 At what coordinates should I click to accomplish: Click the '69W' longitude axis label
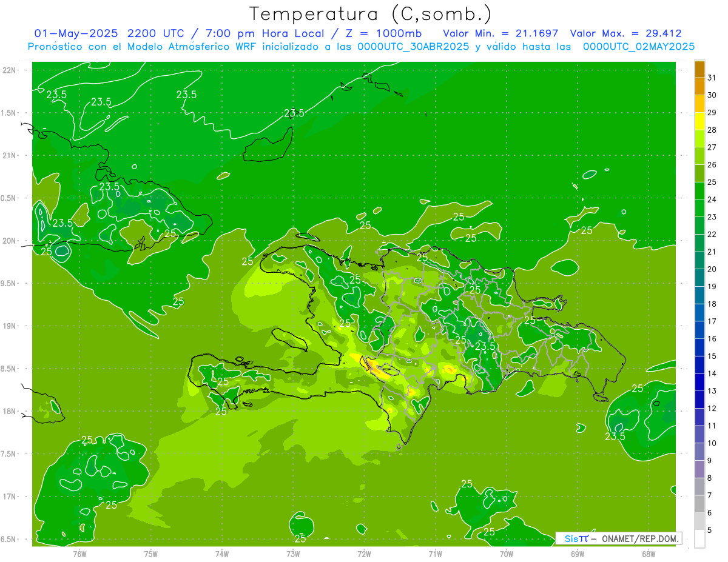pos(578,554)
